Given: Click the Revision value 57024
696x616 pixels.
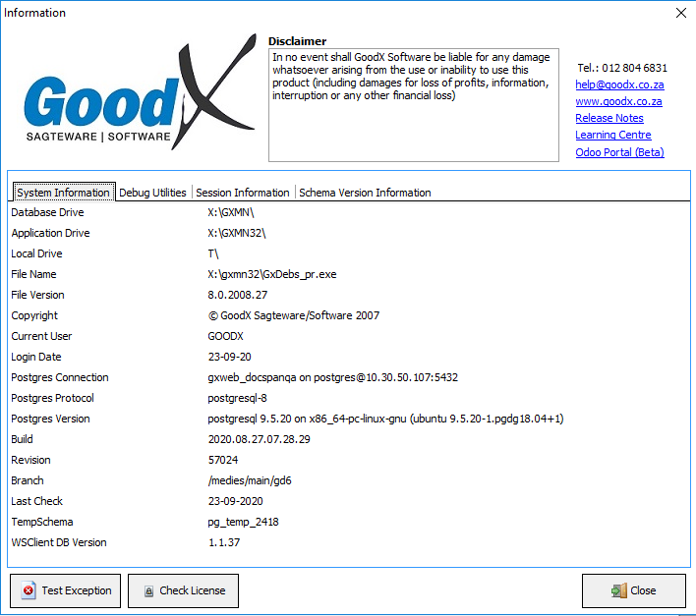Looking at the screenshot, I should [223, 460].
